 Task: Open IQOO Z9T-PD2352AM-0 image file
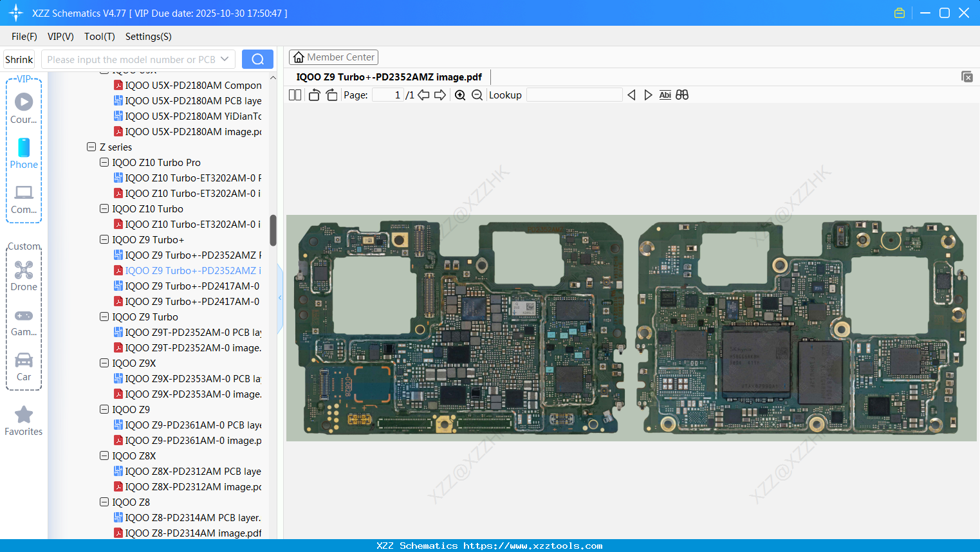[188, 347]
